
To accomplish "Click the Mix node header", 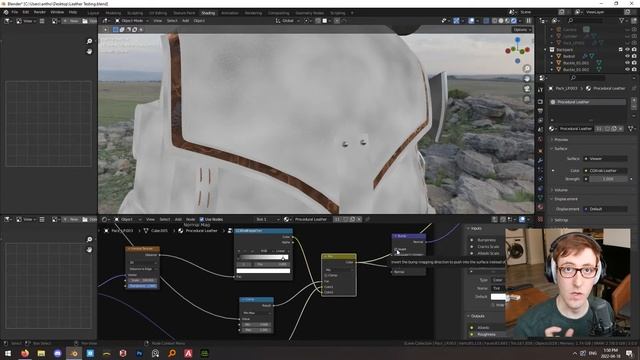I will point(338,256).
